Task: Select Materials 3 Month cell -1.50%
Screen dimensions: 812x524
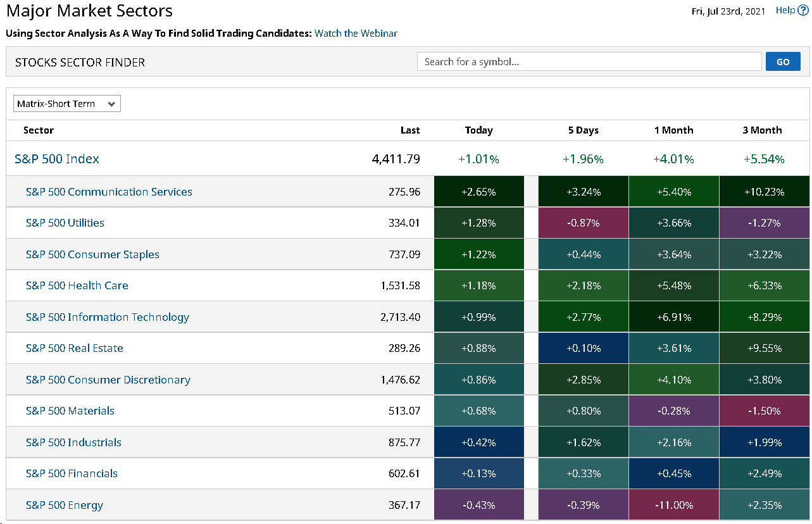Action: pos(765,411)
